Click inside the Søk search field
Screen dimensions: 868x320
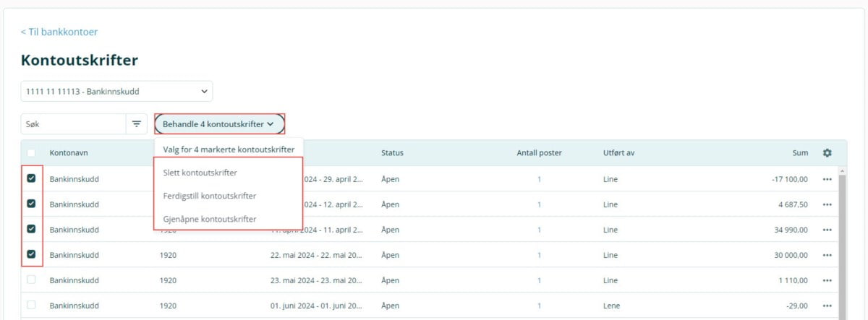[x=72, y=124]
